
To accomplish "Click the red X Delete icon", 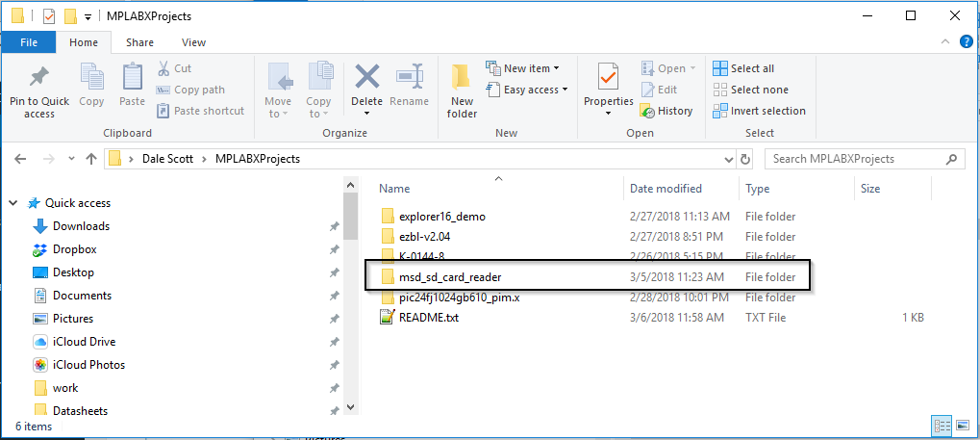I will click(x=366, y=76).
